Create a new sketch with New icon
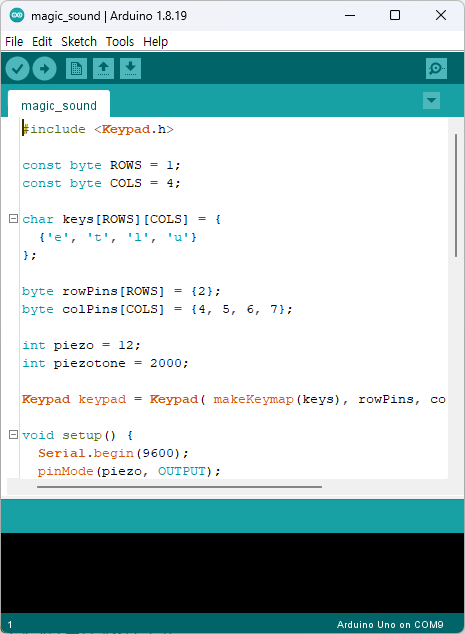The width and height of the screenshot is (465, 634). 76,69
